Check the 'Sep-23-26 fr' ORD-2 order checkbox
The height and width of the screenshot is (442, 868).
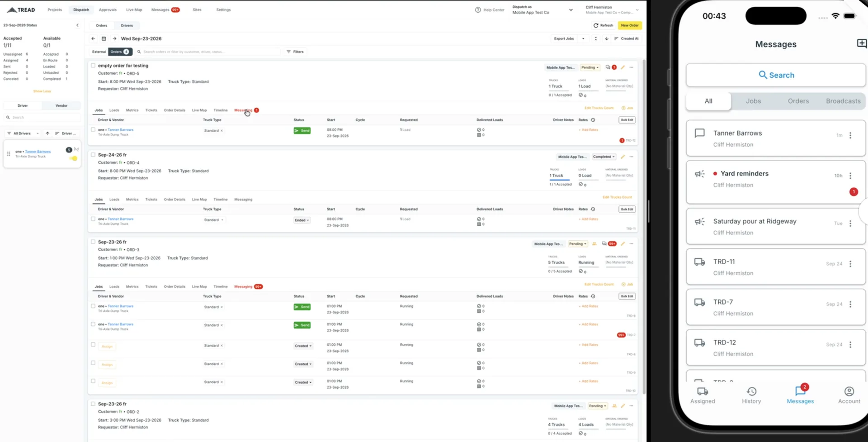click(93, 404)
